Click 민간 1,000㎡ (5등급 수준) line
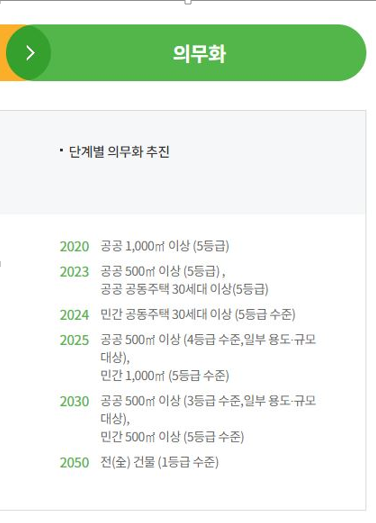Screen dimensions: 376x523 coord(165,376)
